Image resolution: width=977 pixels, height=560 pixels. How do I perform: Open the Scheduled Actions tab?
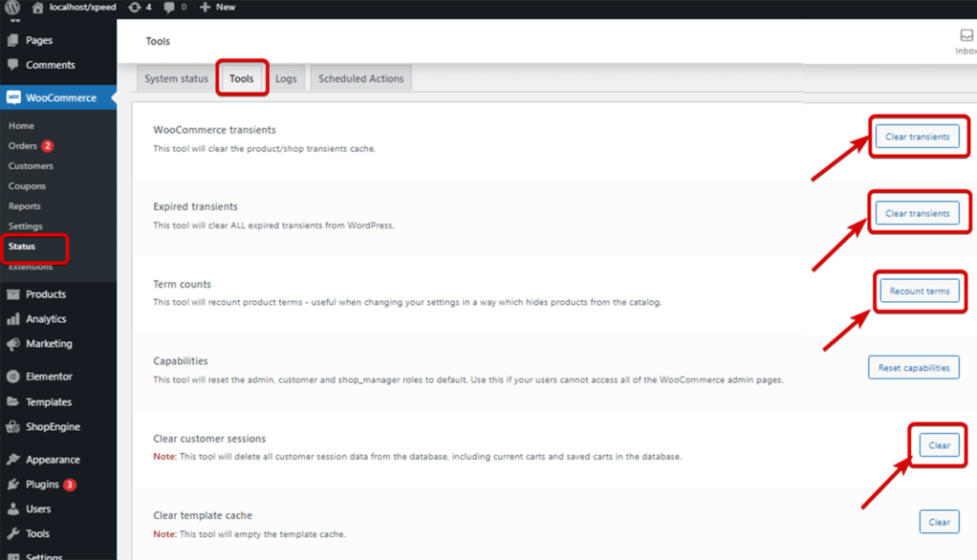point(360,79)
